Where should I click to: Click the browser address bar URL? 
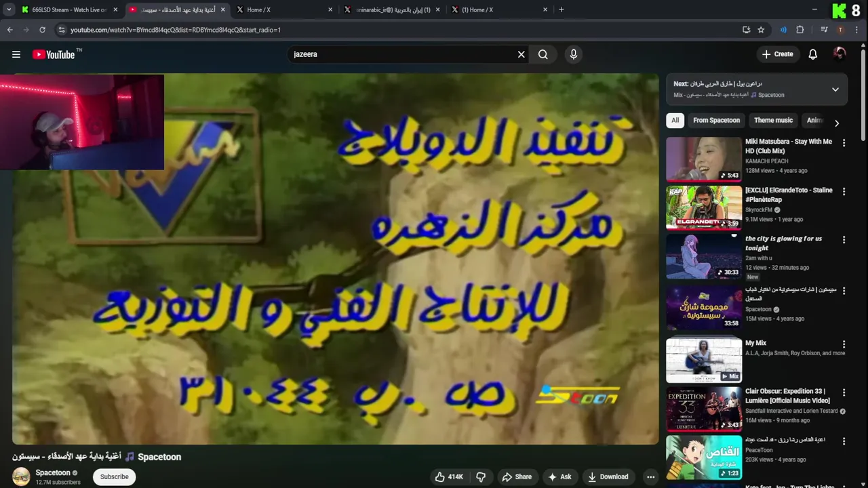point(176,30)
